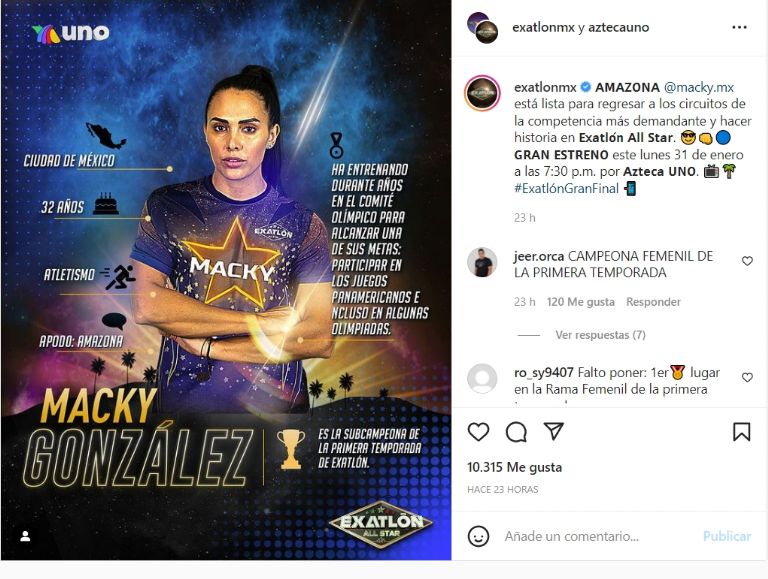The image size is (768, 579).
Task: Open the three-dot more options menu
Action: [739, 27]
